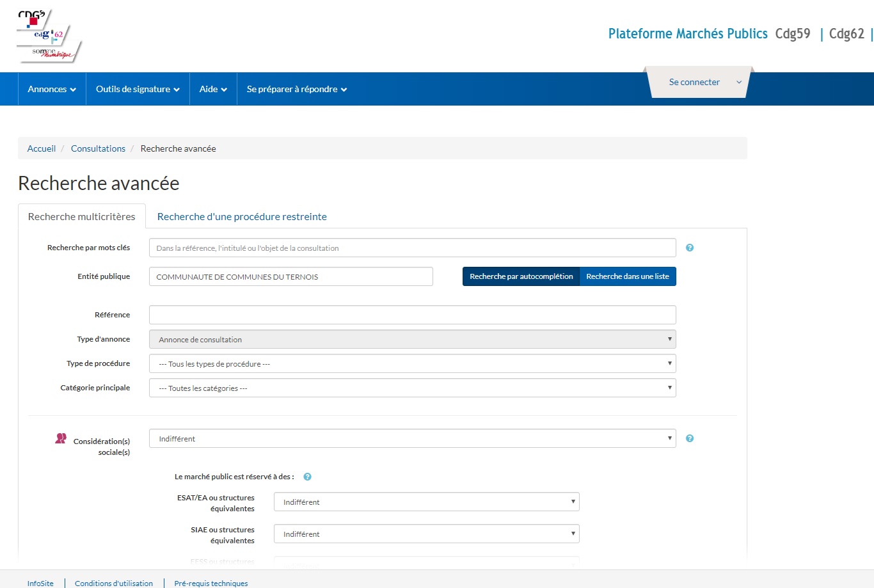This screenshot has height=588, width=874.
Task: Open Se préparer à répondre menu
Action: (x=296, y=89)
